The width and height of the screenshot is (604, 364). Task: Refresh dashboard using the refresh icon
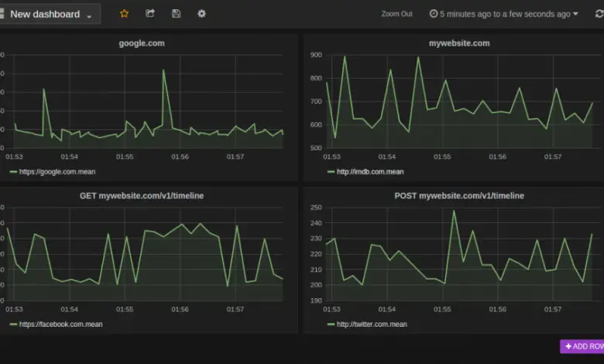tap(599, 14)
